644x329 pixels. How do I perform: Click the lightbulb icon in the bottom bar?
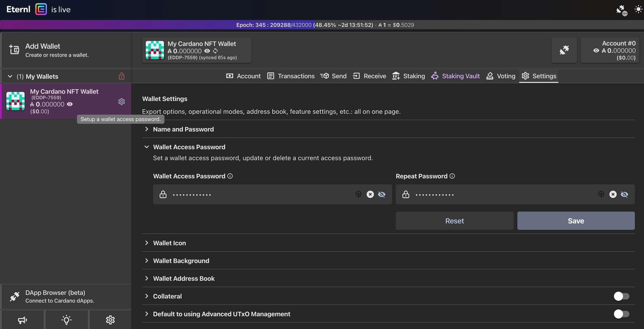pos(66,320)
